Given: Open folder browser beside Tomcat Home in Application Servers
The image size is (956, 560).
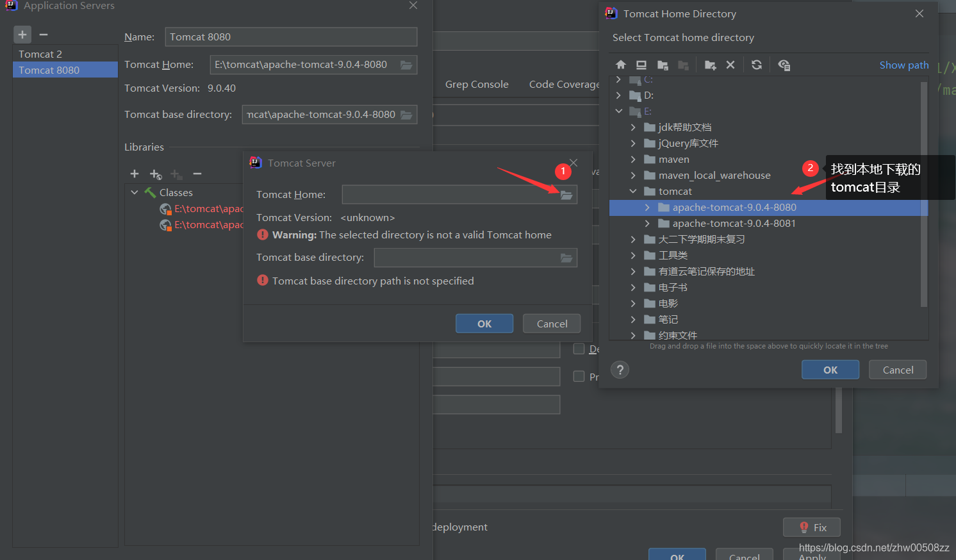Looking at the screenshot, I should (x=406, y=65).
